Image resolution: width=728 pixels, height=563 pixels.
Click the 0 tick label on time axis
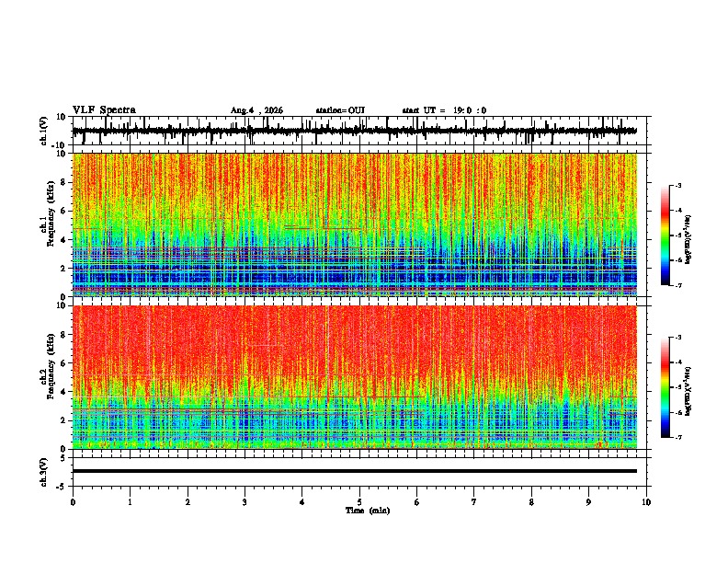(x=73, y=502)
